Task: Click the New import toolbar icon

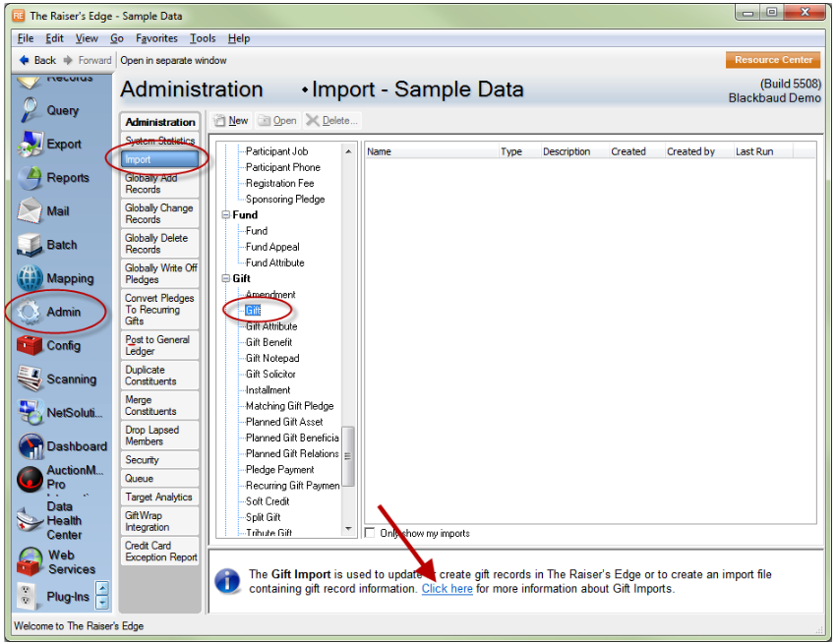Action: 219,121
